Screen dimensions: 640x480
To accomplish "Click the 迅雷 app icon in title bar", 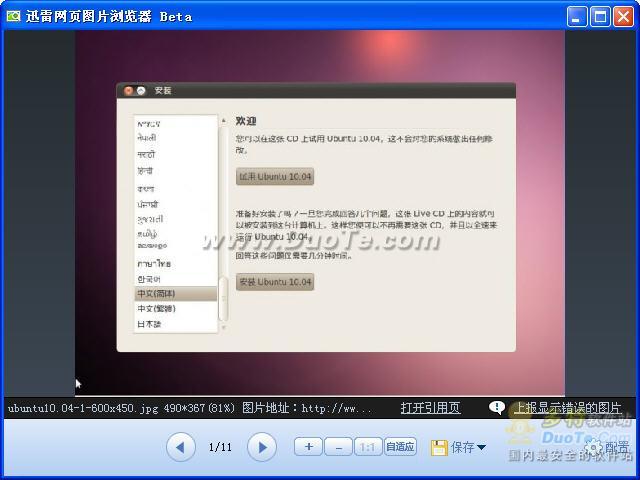I will click(13, 16).
